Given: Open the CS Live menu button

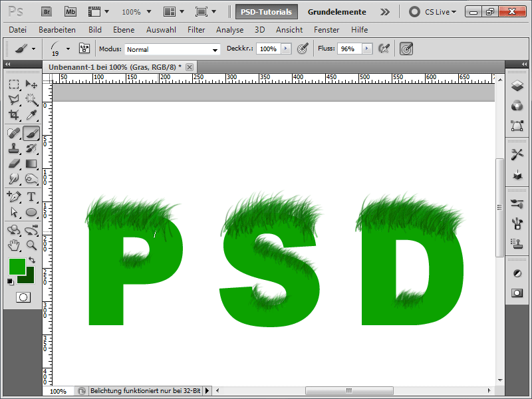Looking at the screenshot, I should coord(433,12).
